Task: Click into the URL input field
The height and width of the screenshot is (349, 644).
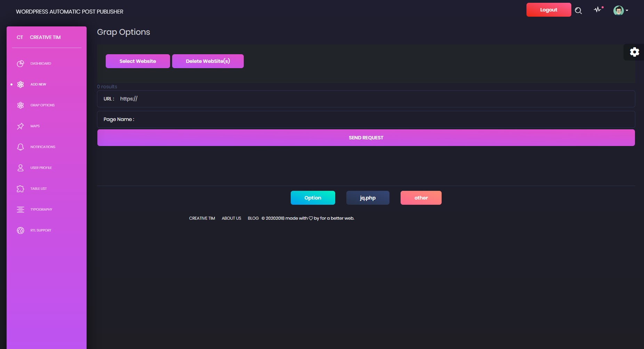Action: [x=376, y=99]
